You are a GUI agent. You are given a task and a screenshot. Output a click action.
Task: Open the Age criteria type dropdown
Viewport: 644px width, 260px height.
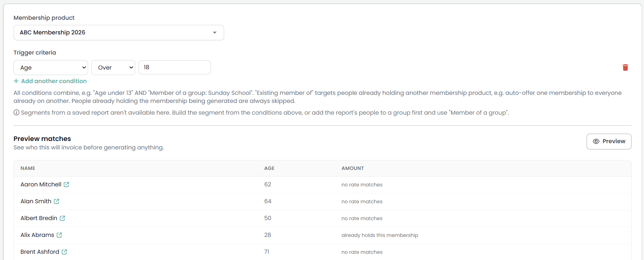pyautogui.click(x=51, y=67)
